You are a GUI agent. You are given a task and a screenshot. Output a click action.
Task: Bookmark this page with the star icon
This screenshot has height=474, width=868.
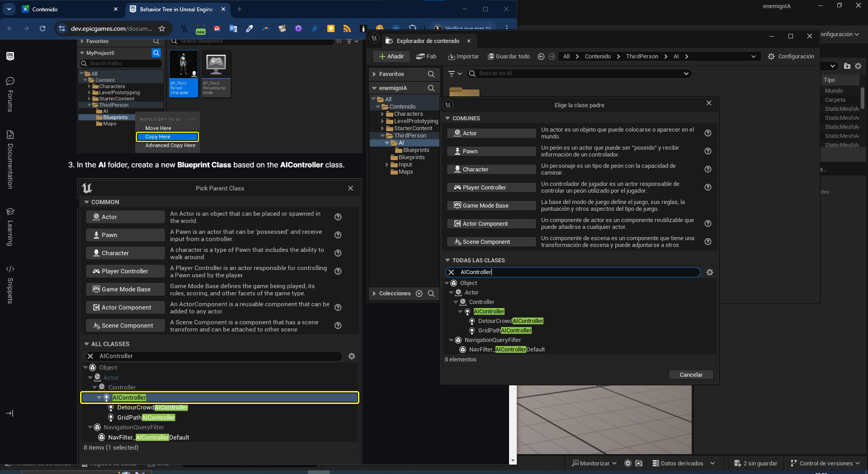click(162, 28)
